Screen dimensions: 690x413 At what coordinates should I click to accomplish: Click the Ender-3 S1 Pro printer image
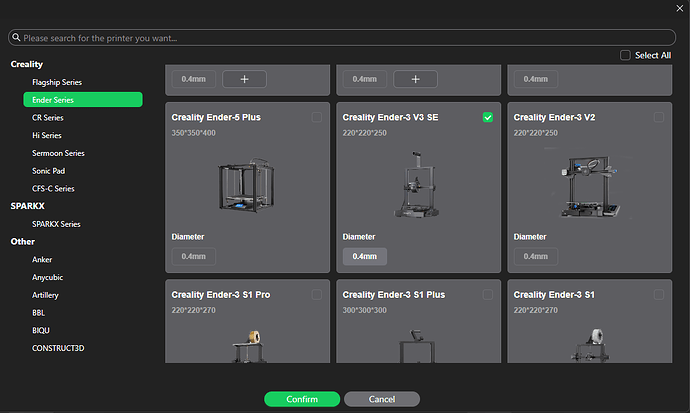(x=249, y=347)
